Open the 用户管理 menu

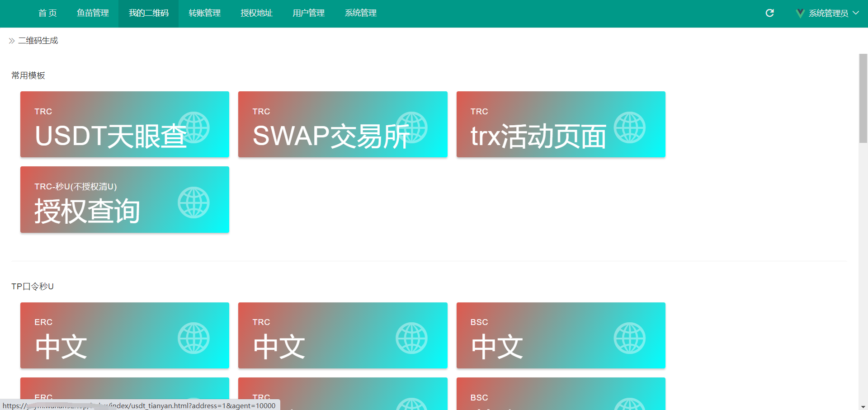coord(309,13)
